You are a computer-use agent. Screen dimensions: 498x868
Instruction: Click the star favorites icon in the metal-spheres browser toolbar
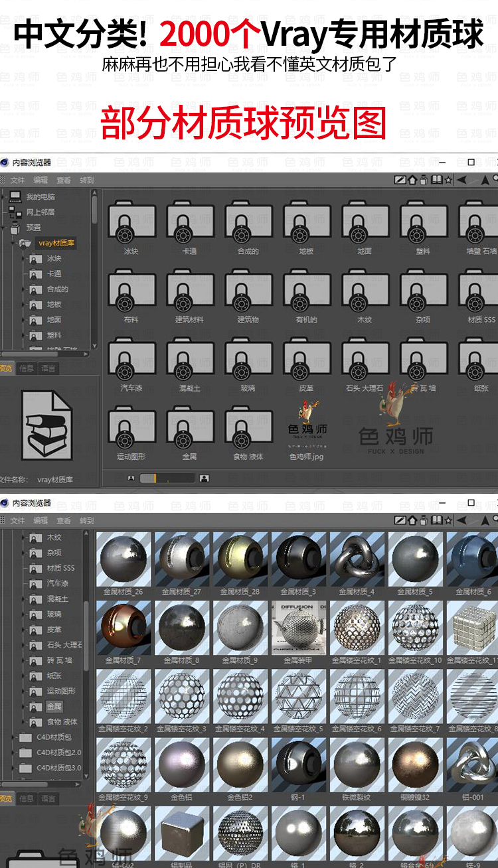tap(448, 520)
